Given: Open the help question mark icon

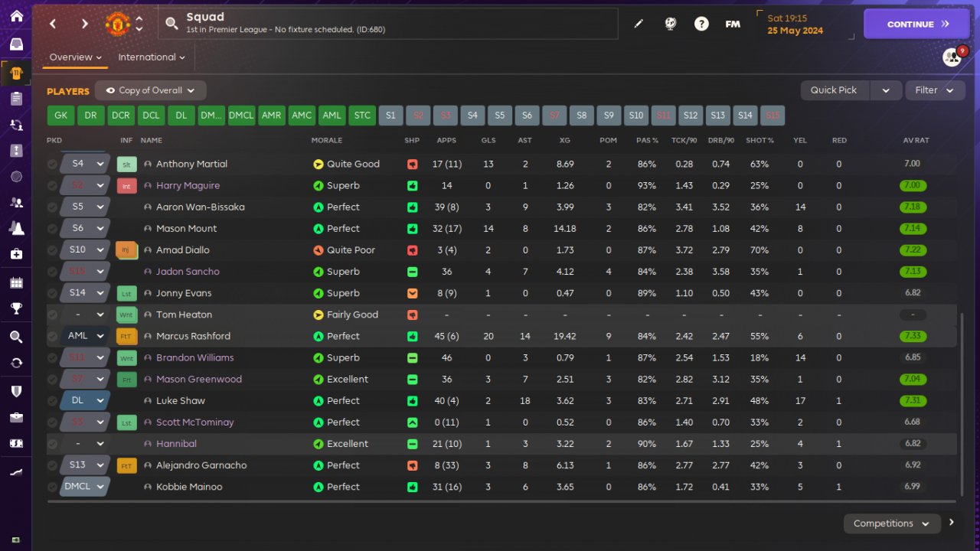Looking at the screenshot, I should pos(701,24).
